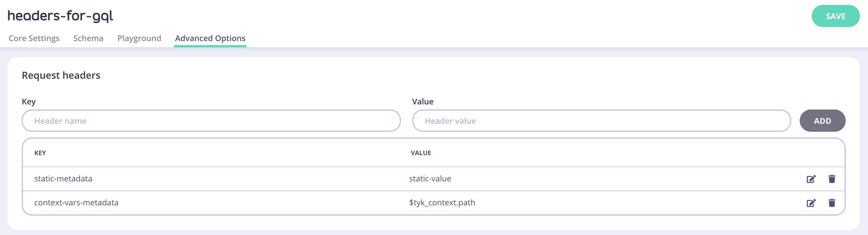Image resolution: width=868 pixels, height=235 pixels.
Task: Save the headers-for-gql API
Action: tap(835, 16)
